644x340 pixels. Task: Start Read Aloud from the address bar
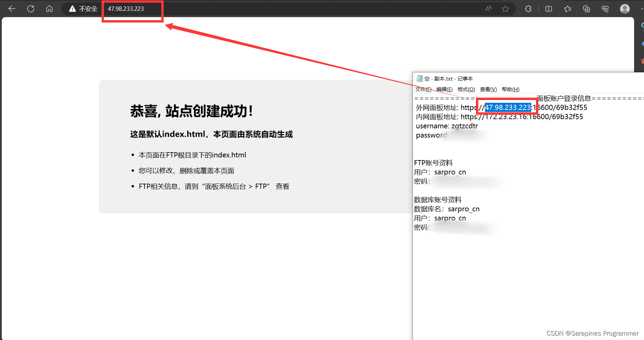point(489,9)
